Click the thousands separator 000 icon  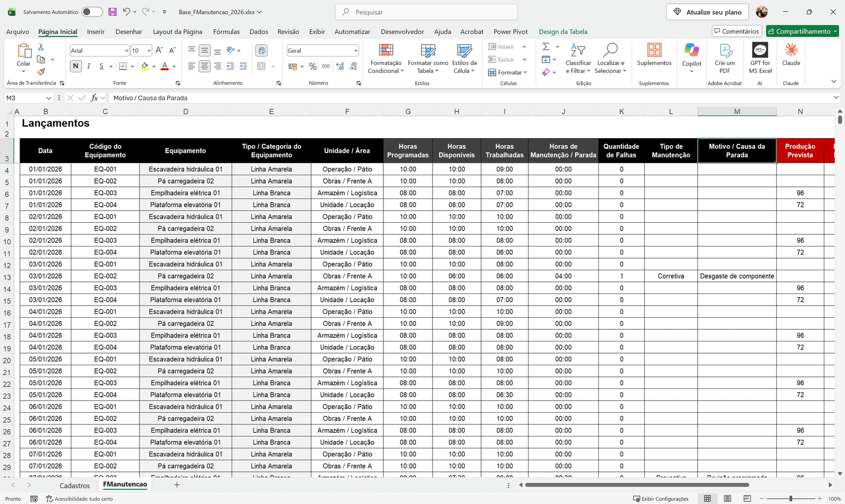[x=326, y=66]
